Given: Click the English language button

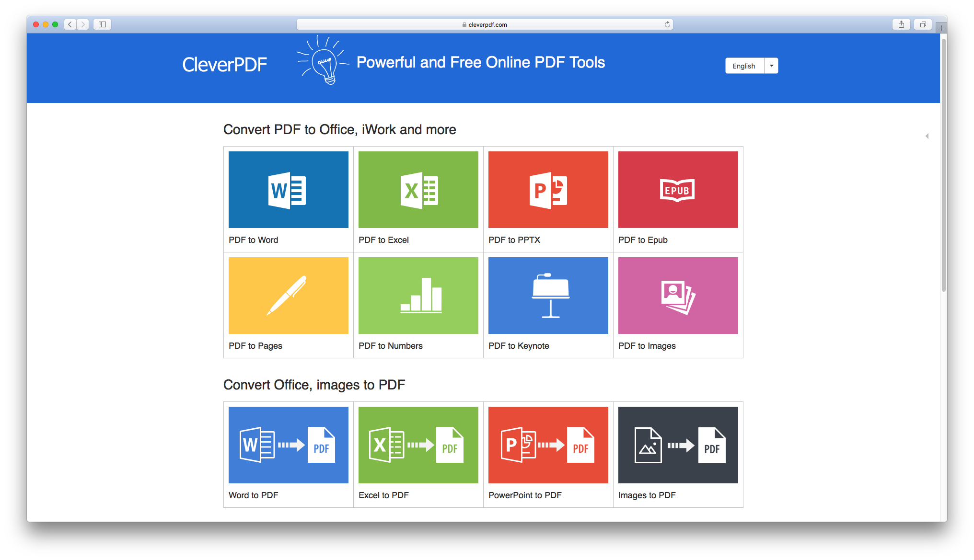Looking at the screenshot, I should click(744, 66).
